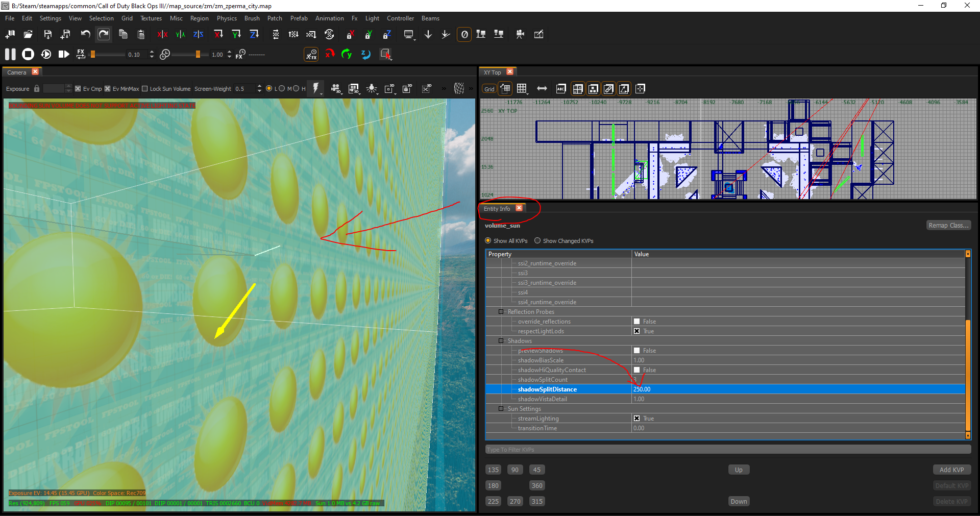The width and height of the screenshot is (980, 516).
Task: Click the Pause playback button
Action: tap(10, 54)
